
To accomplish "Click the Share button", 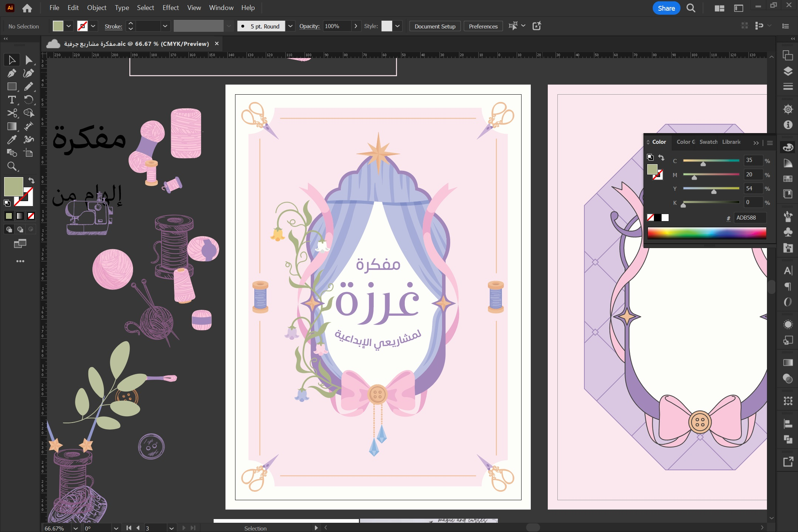I will (x=666, y=8).
